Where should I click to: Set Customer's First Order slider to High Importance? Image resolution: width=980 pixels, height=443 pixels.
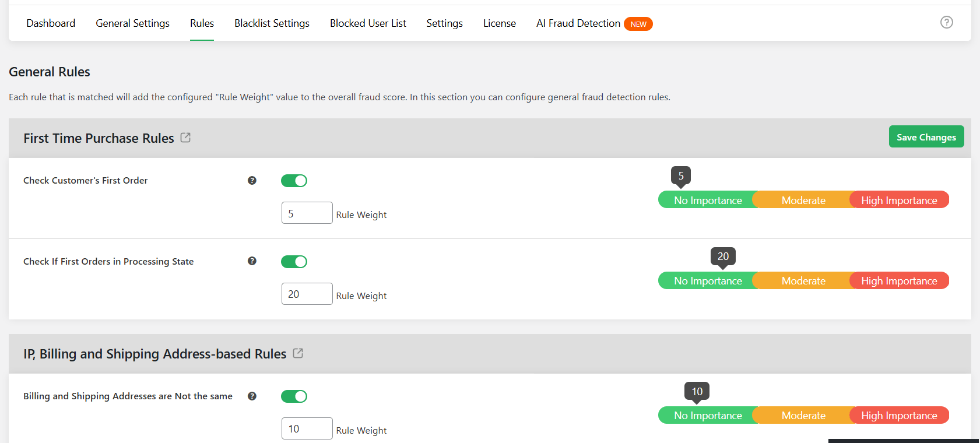899,200
